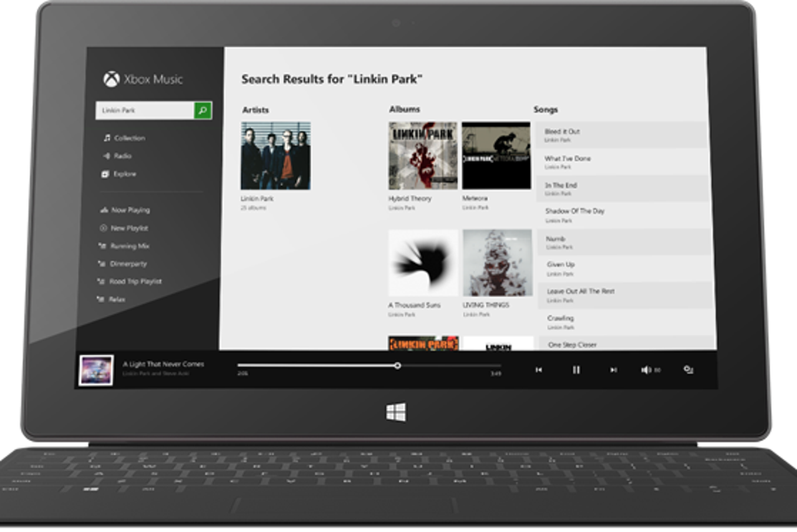Click the LIVING THINGS album title

[x=486, y=306]
